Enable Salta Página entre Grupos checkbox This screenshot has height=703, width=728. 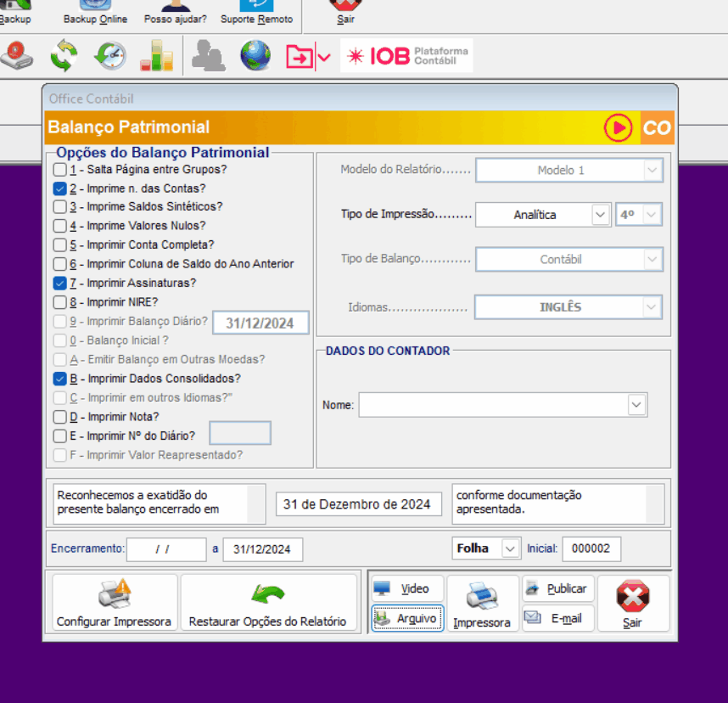point(60,170)
